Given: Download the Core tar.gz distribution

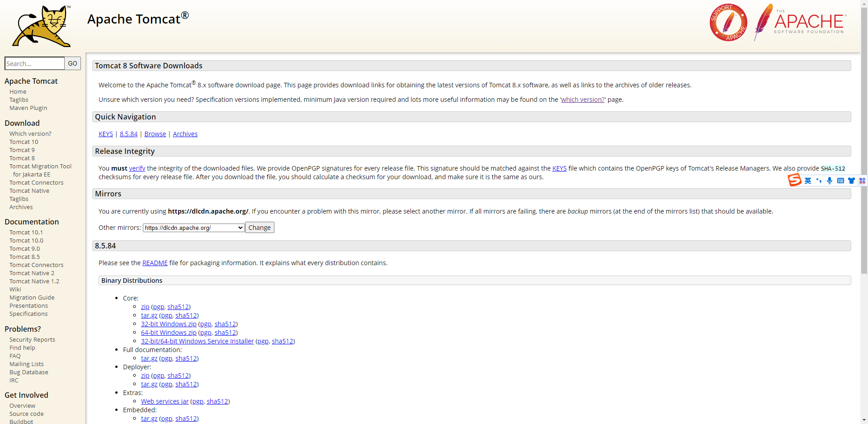Looking at the screenshot, I should (149, 315).
